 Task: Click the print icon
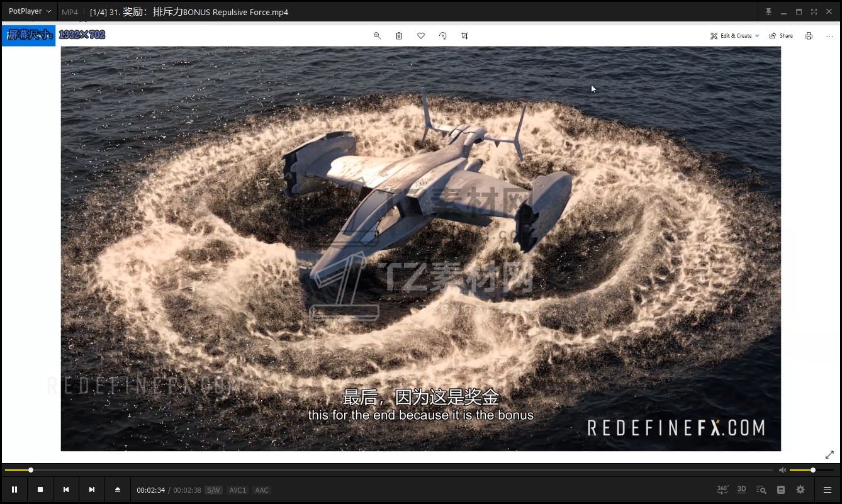tap(809, 36)
